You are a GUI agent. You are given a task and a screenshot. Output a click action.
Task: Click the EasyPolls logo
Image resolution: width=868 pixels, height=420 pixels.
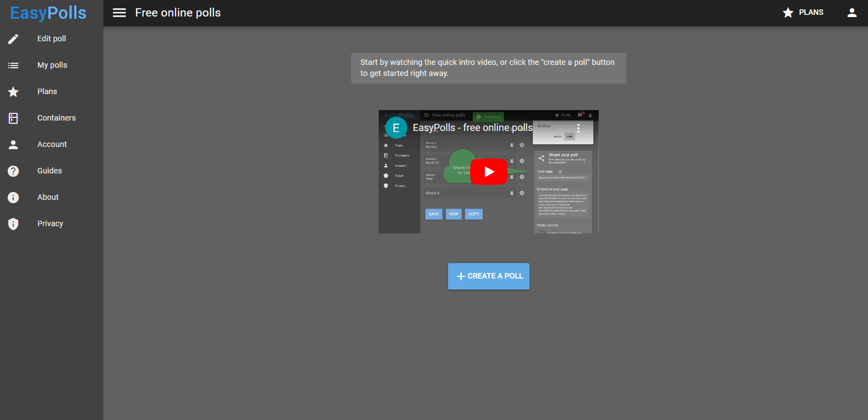coord(48,13)
